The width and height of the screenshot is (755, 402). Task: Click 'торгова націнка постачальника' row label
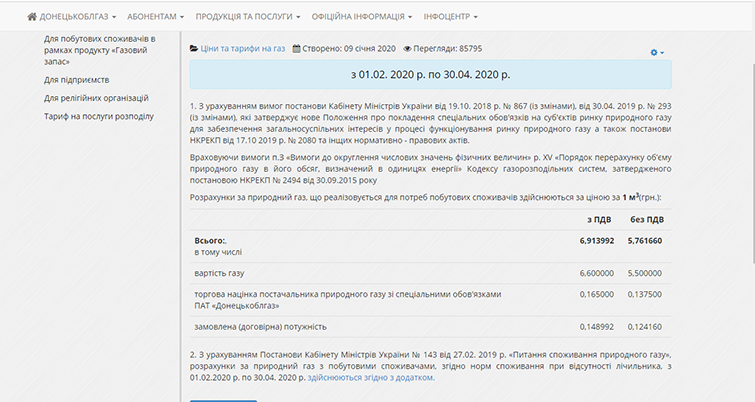[x=348, y=300]
